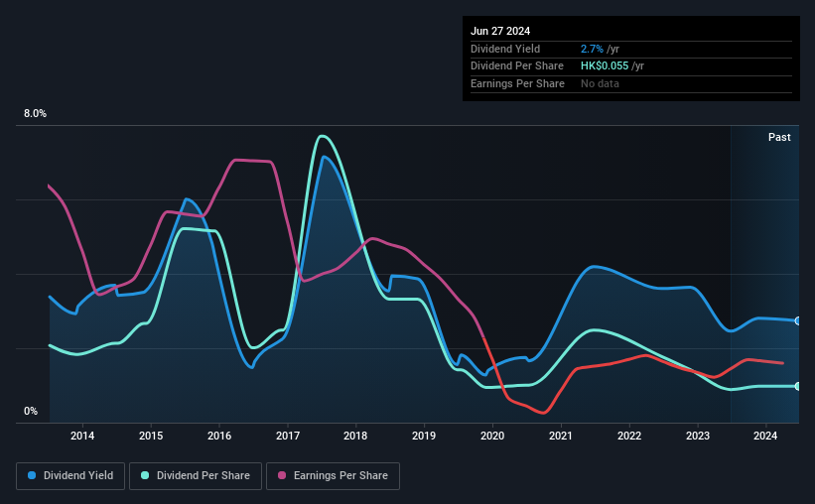Click the HK$0.055 dividend value
The image size is (815, 504).
(x=605, y=66)
